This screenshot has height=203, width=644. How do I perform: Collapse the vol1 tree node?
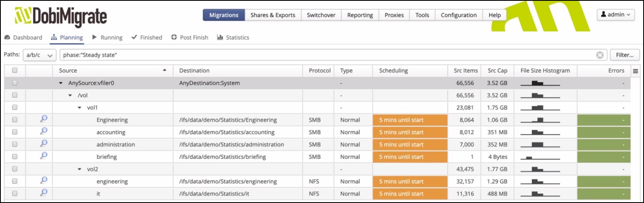[79, 108]
